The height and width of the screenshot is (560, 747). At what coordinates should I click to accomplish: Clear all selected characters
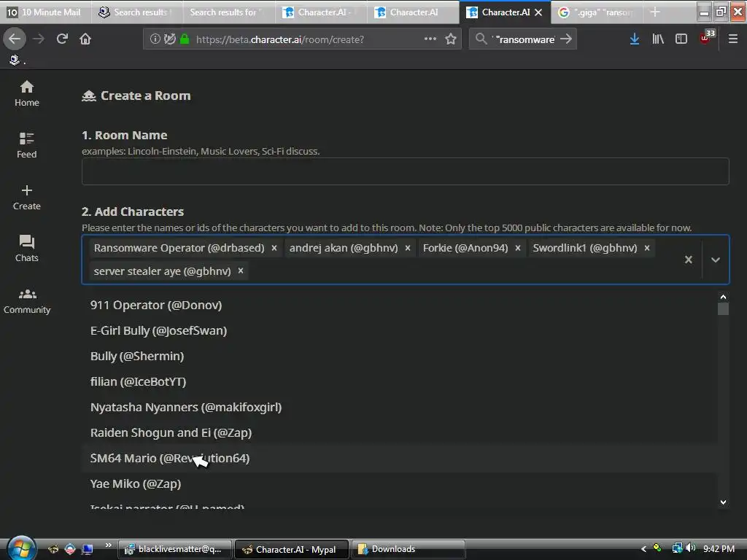(689, 260)
